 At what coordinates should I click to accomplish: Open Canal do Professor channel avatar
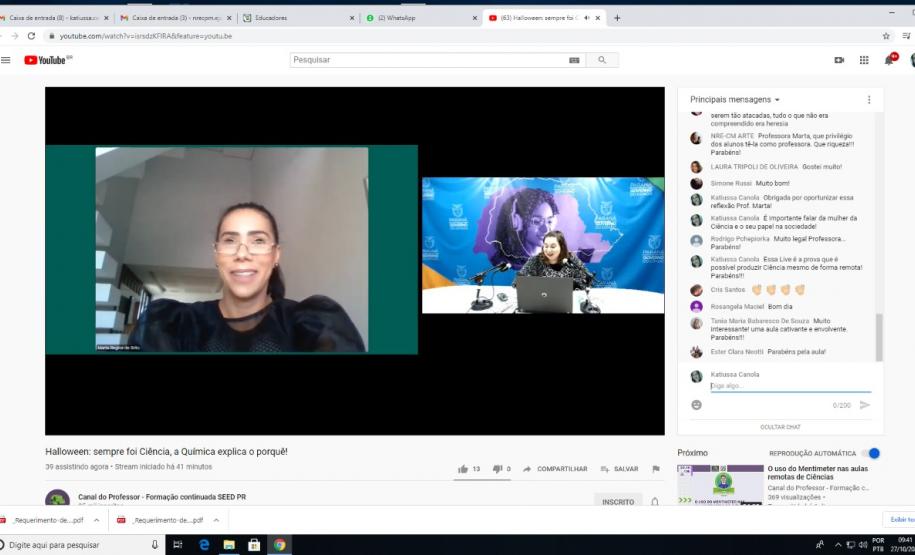point(57,498)
